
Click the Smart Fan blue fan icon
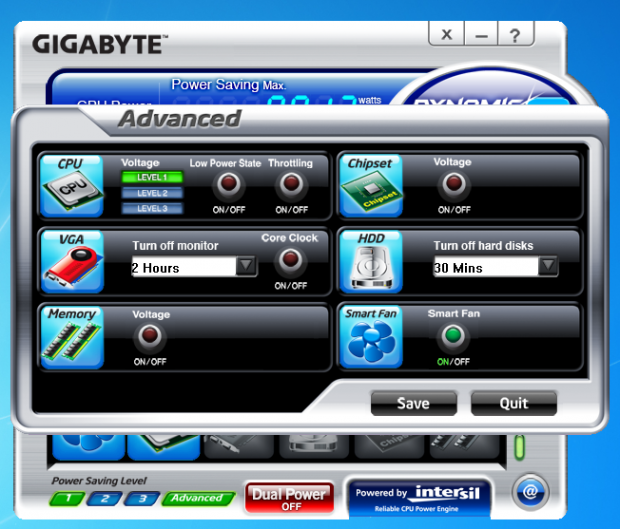[371, 338]
